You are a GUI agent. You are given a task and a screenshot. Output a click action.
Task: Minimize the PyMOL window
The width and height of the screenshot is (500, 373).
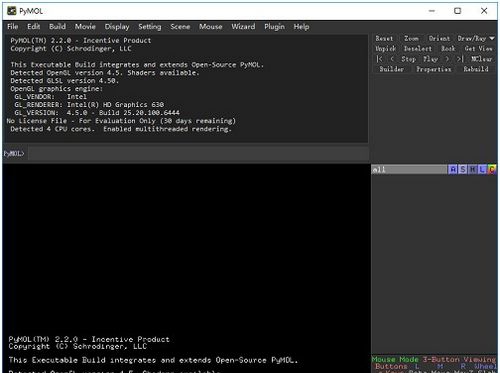click(432, 11)
